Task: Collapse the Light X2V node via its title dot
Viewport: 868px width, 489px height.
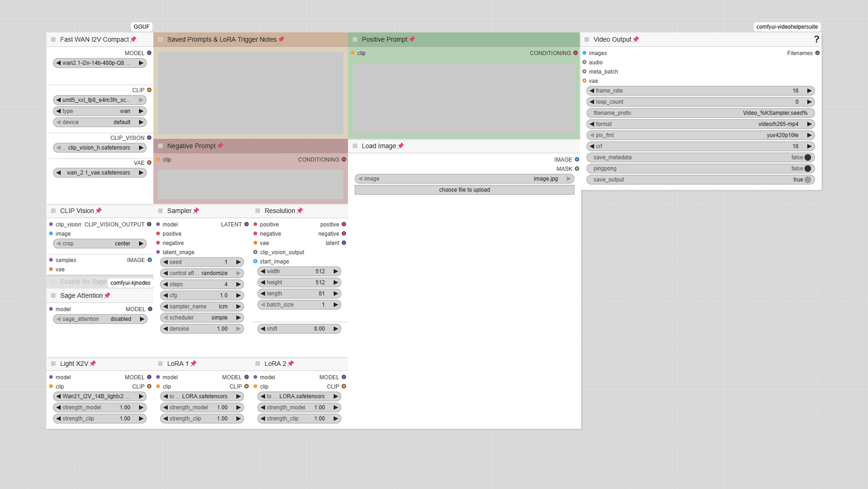Action: pos(53,364)
